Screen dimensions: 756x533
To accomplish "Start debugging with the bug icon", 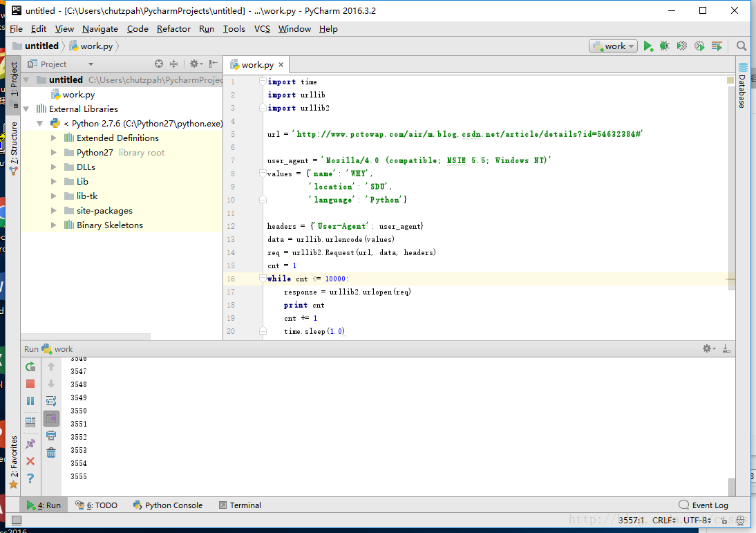I will pos(664,46).
